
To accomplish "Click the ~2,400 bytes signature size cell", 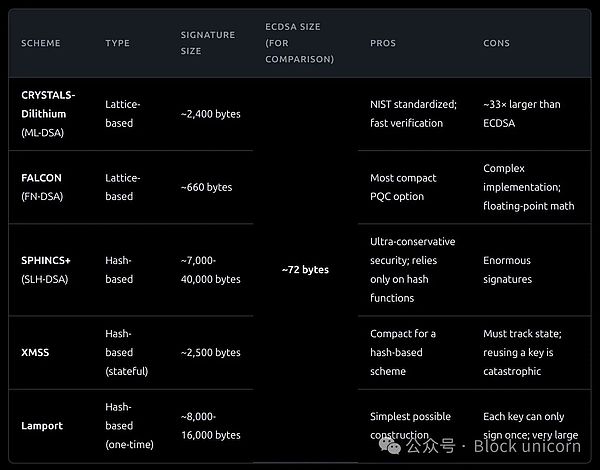I will (x=210, y=114).
